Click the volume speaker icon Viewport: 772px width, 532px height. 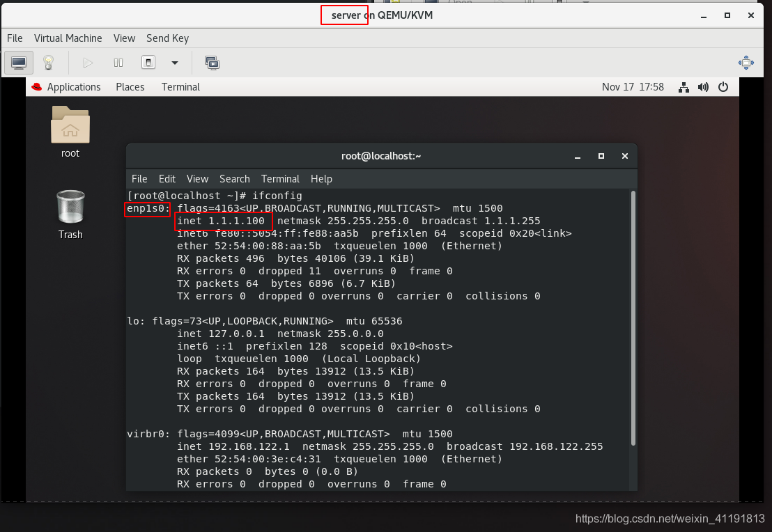[x=703, y=87]
